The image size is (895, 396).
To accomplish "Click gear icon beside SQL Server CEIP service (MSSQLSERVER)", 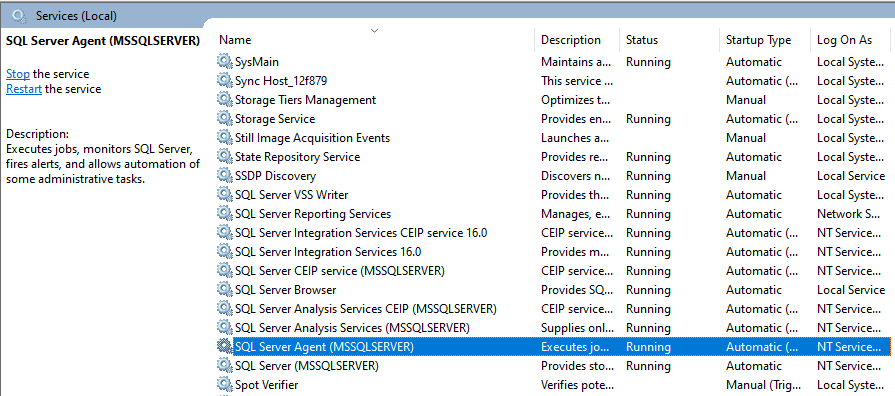I will pyautogui.click(x=225, y=270).
